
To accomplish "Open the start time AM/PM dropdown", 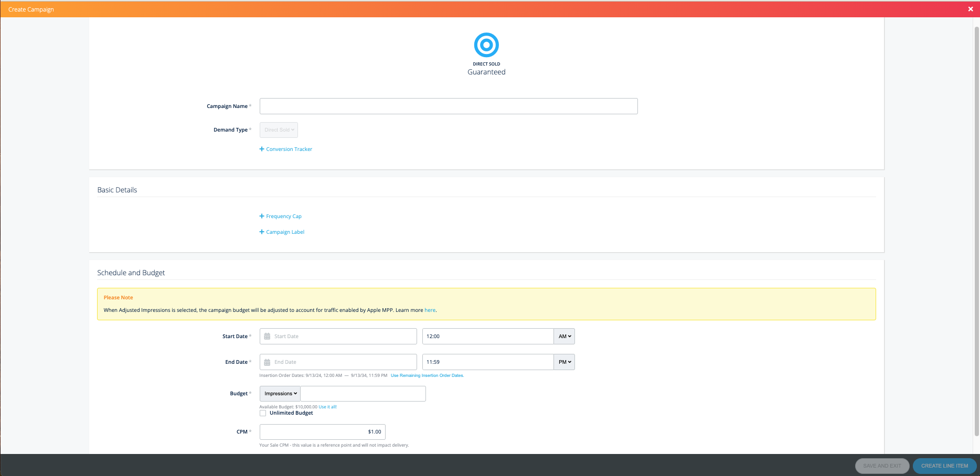I will point(564,337).
